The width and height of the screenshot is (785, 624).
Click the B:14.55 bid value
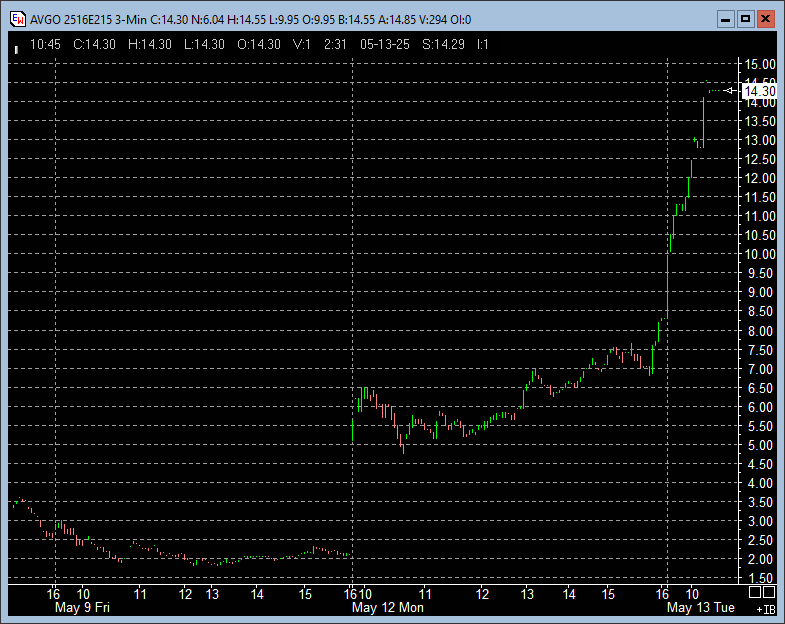coord(356,20)
